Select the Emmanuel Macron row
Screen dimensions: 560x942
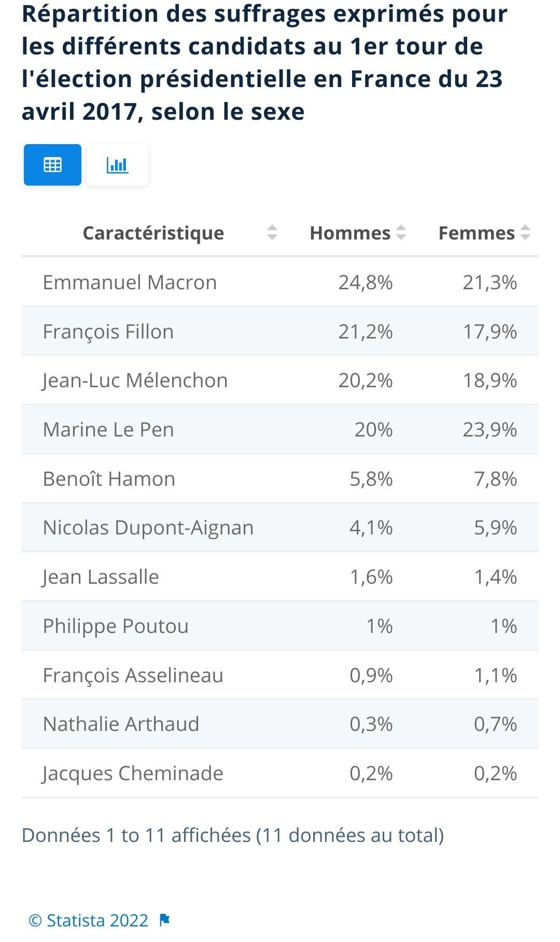280,282
